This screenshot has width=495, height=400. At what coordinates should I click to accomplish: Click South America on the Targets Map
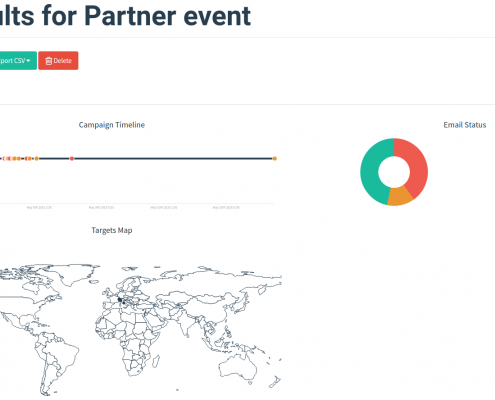pyautogui.click(x=55, y=357)
